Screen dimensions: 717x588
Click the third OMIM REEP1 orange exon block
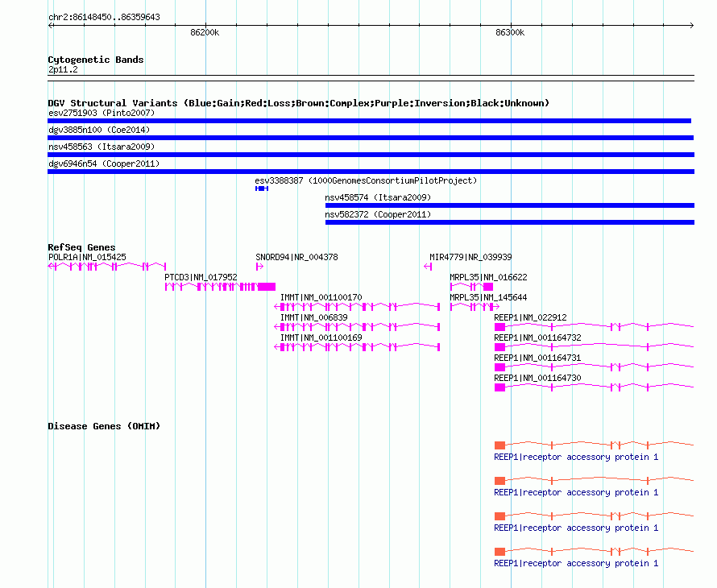499,516
